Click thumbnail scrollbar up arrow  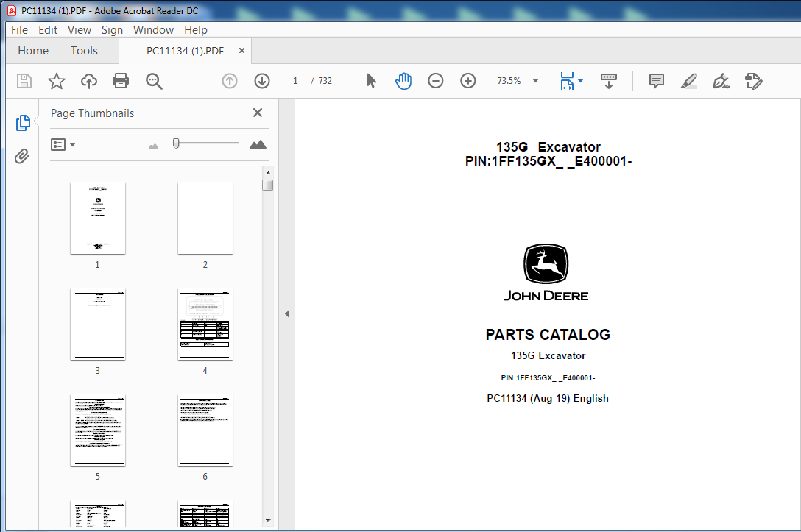click(268, 173)
